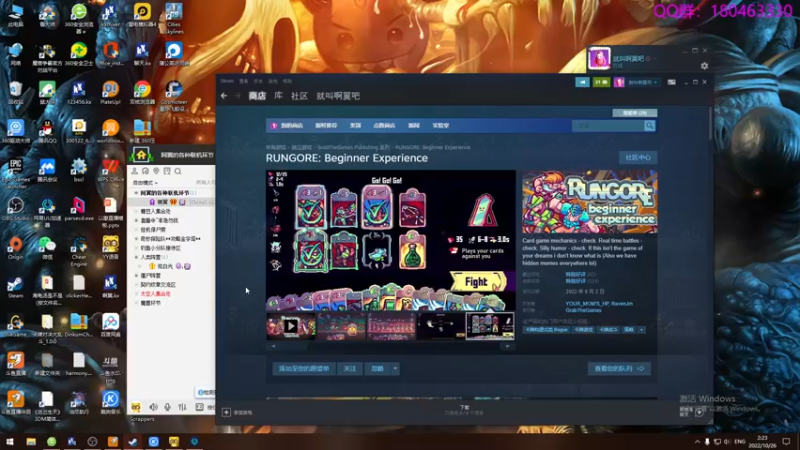Open the 就叫啊翼吧 profile tab

338,96
